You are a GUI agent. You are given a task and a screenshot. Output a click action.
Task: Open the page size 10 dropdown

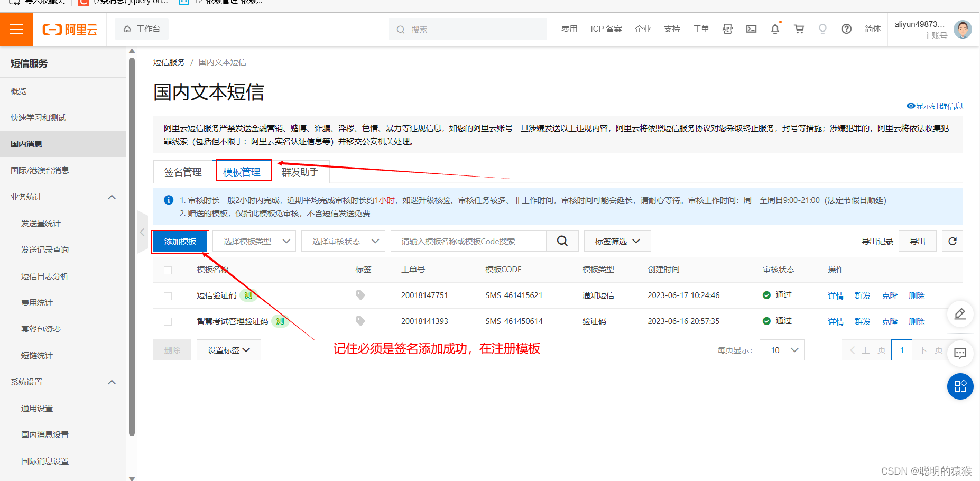pyautogui.click(x=782, y=350)
